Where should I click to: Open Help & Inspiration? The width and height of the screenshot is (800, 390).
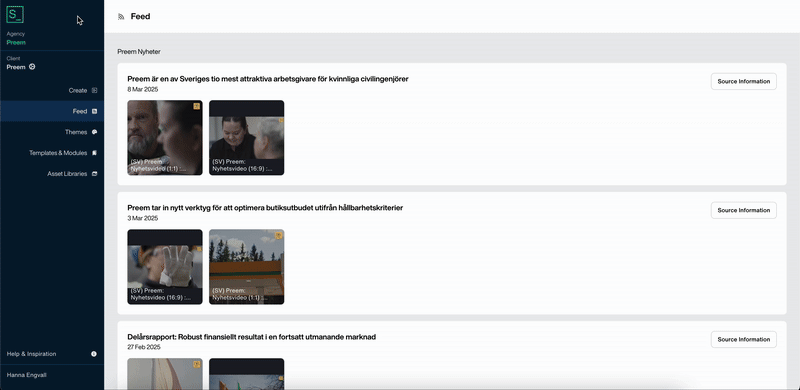52,354
